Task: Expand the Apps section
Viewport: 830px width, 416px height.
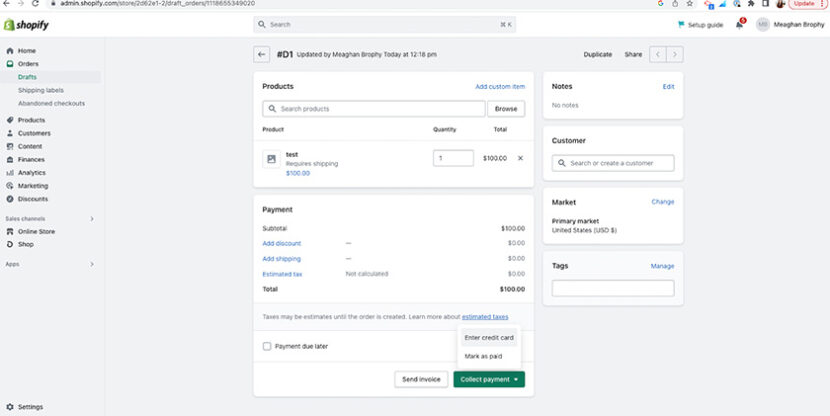Action: point(92,264)
